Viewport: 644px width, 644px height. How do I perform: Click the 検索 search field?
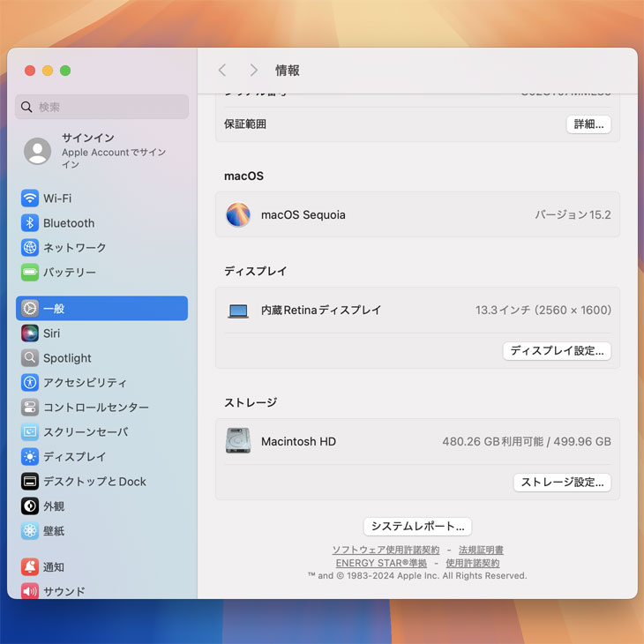[x=101, y=107]
